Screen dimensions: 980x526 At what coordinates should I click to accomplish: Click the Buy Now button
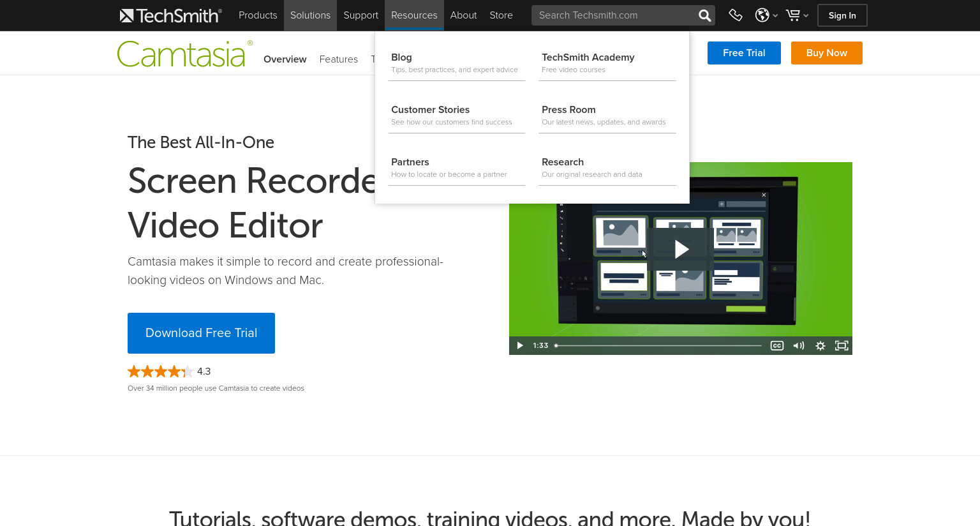(827, 53)
